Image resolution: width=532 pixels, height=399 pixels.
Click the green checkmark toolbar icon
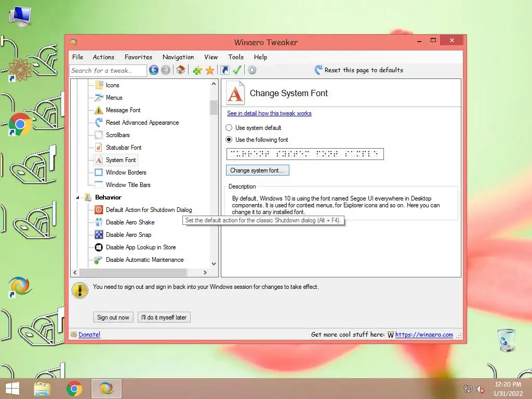(x=237, y=70)
